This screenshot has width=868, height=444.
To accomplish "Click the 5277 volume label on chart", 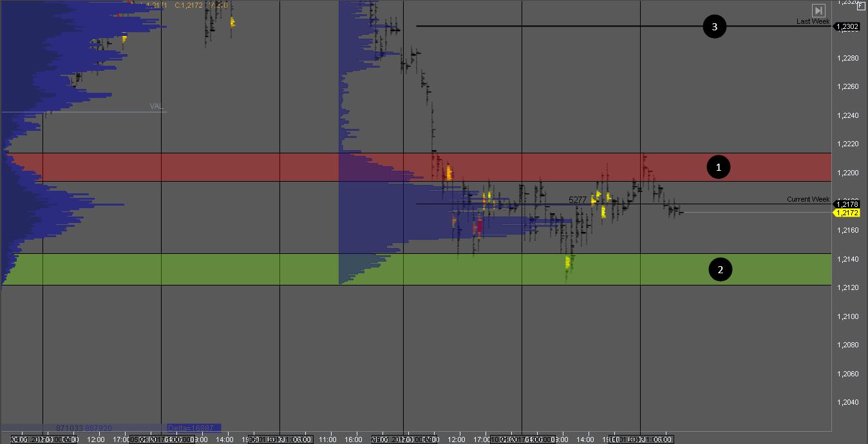I will click(x=578, y=200).
